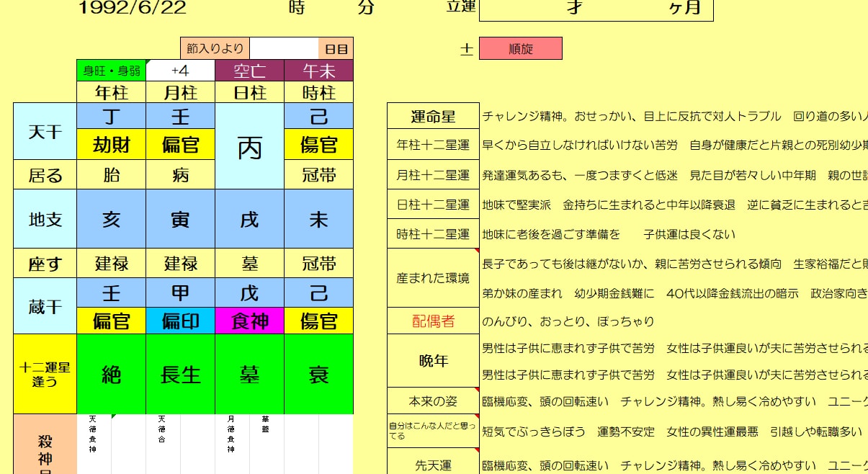The height and width of the screenshot is (474, 868).
Task: Click the text 地味に老後を過ごす準備を
Action: (551, 234)
